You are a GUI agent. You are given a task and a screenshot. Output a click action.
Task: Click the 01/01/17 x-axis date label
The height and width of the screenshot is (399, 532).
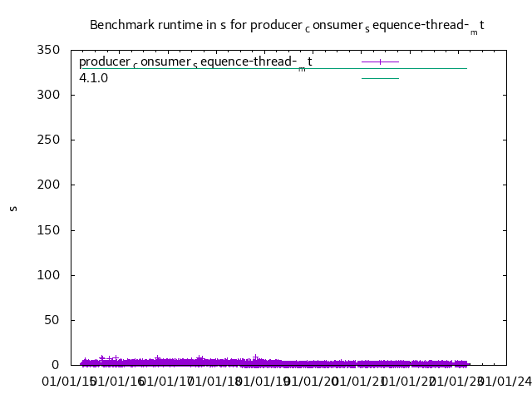[166, 382]
